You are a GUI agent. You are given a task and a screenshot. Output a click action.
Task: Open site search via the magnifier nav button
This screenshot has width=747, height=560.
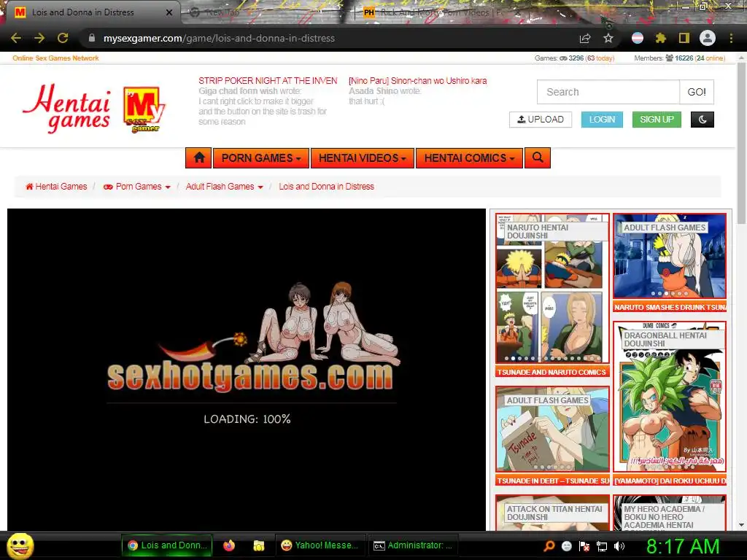538,157
